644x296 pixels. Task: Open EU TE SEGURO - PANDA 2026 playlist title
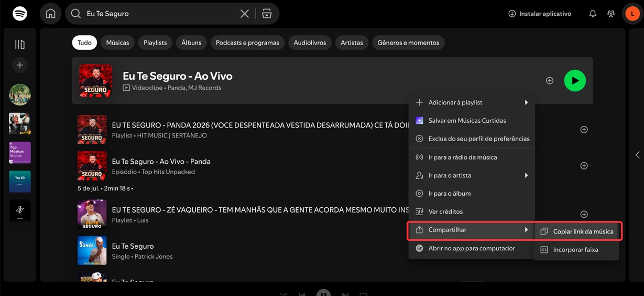(x=260, y=125)
